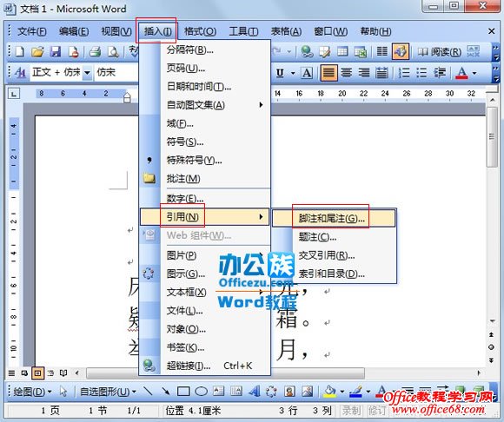This screenshot has height=422, width=504.
Task: Choose 题注(C)... in submenu
Action: pos(334,237)
